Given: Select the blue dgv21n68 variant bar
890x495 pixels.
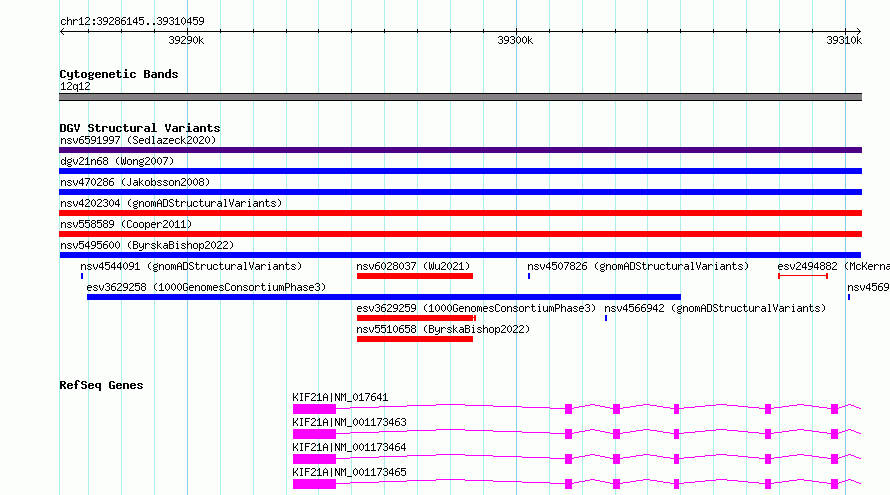Looking at the screenshot, I should coord(460,171).
